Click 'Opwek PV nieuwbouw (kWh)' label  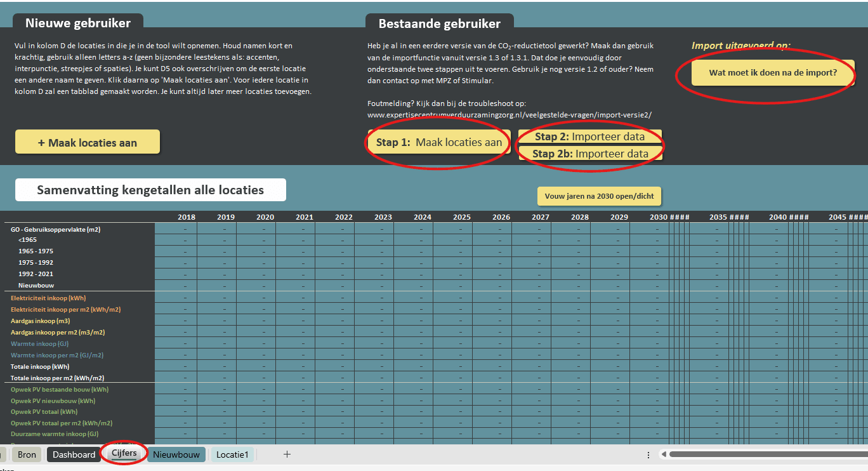[x=53, y=401]
